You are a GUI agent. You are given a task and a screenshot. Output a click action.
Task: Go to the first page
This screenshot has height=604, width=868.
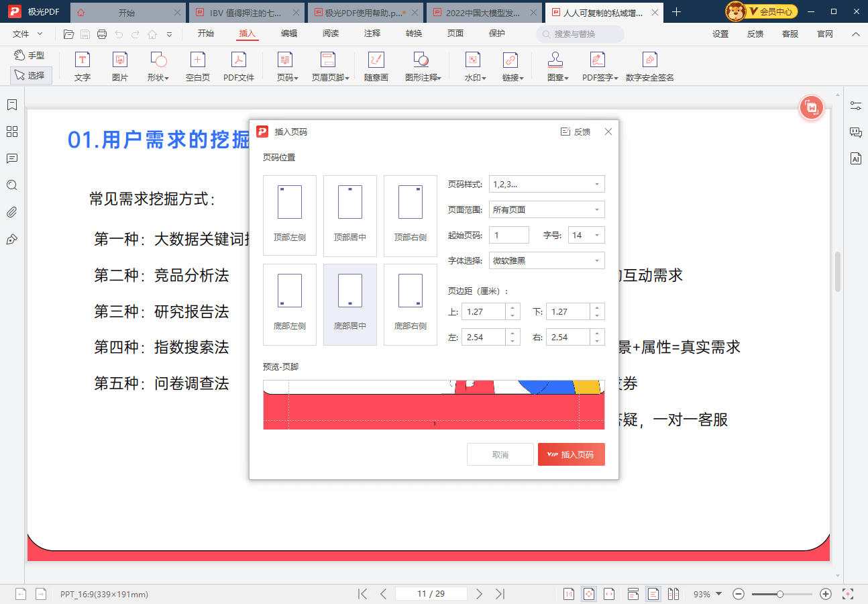(x=363, y=594)
